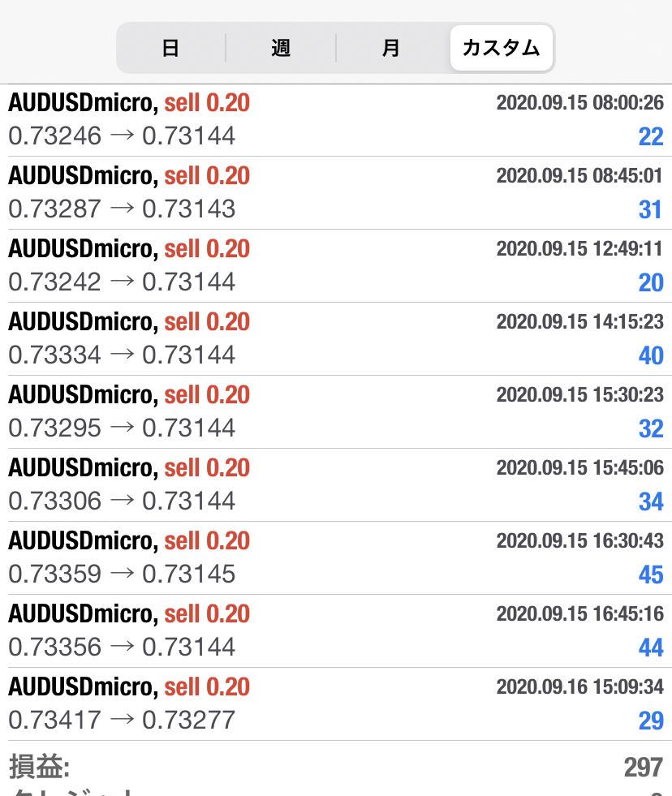Switch to the 週 (Week) tab

(281, 48)
